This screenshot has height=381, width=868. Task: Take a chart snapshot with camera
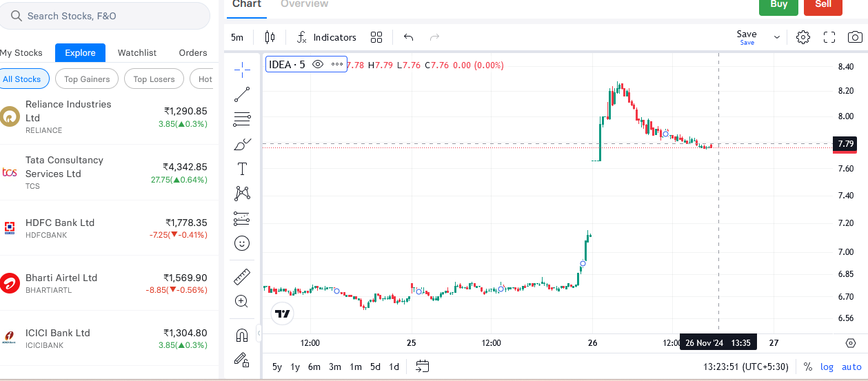point(855,37)
